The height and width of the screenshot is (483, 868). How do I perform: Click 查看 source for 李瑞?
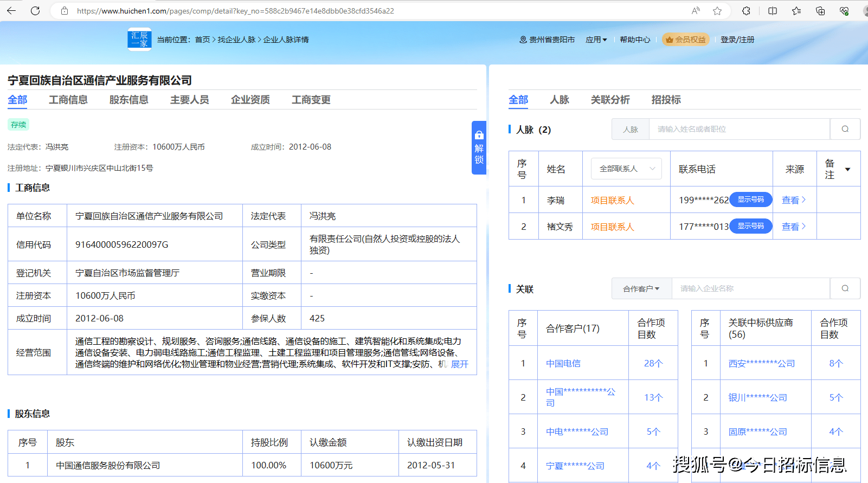click(x=794, y=200)
